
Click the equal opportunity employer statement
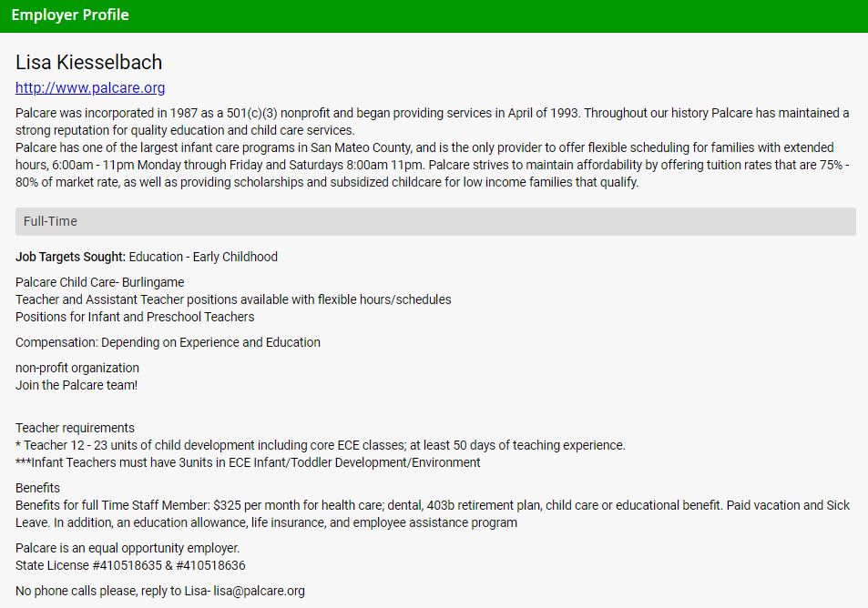point(128,548)
